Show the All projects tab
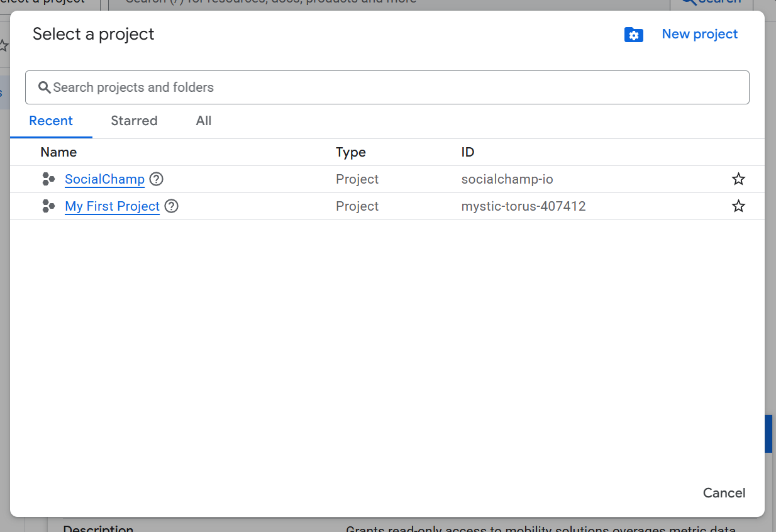776x532 pixels. [203, 121]
